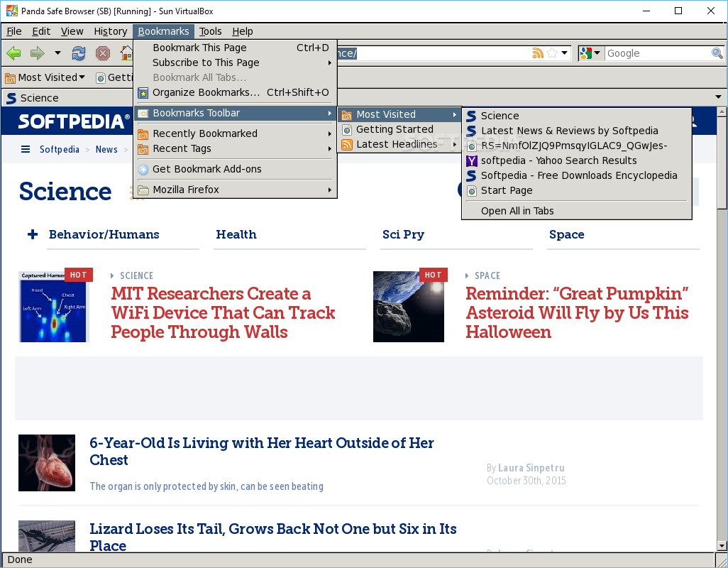728x568 pixels.
Task: Expand the Mozilla Firefox bookmarks submenu
Action: pyautogui.click(x=330, y=190)
